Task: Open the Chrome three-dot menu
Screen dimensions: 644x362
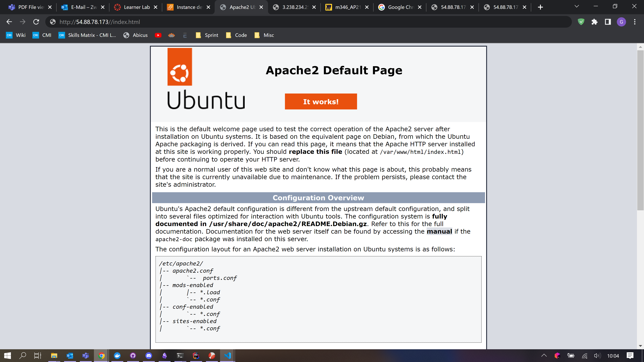Action: (x=634, y=22)
